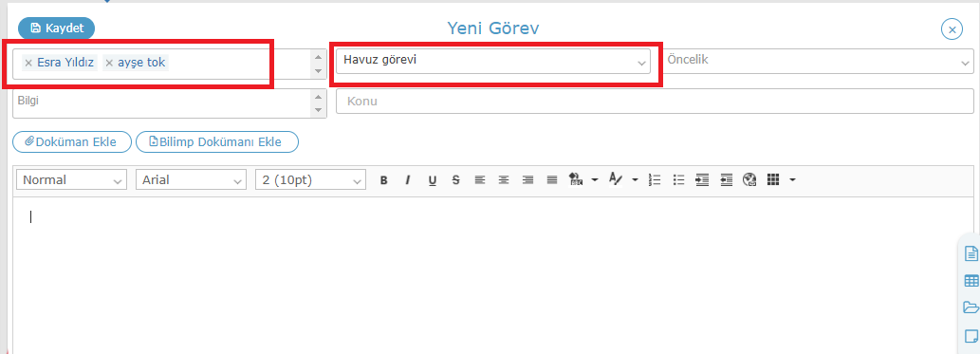
Task: Insert hyperlink with globe icon
Action: pos(749,180)
